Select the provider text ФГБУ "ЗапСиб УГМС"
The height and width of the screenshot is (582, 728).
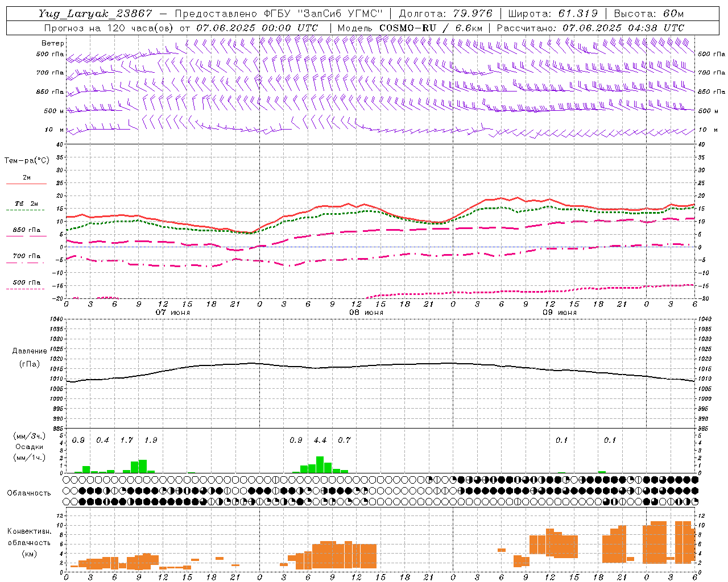click(x=324, y=14)
